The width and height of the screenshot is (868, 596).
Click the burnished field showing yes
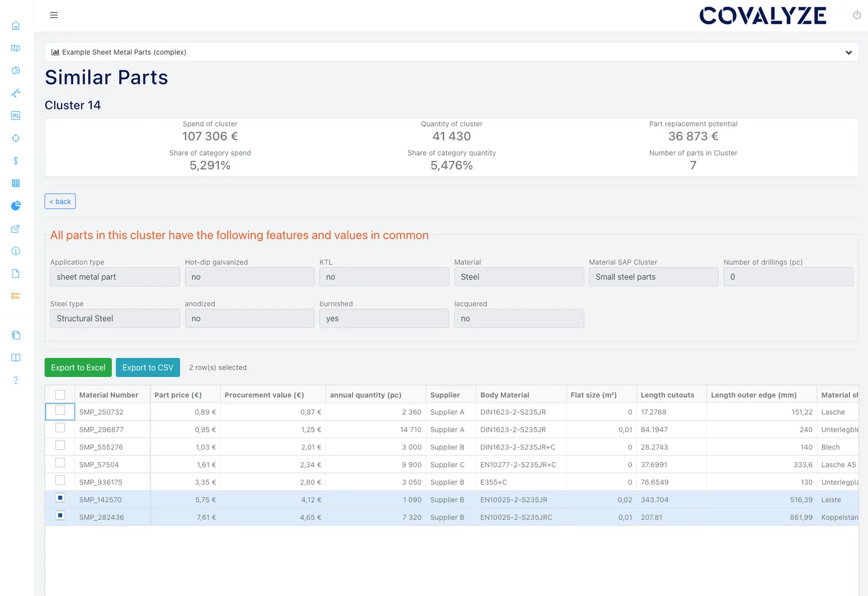click(x=384, y=318)
